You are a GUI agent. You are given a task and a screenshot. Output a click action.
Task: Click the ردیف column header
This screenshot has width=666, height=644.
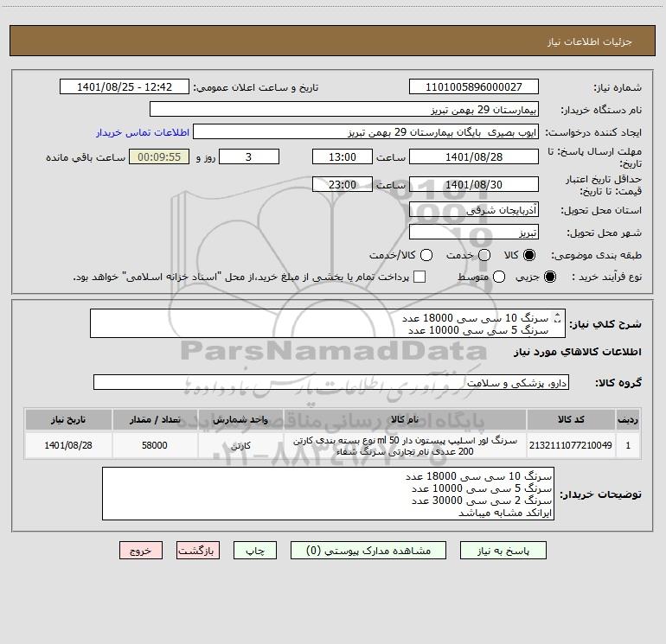(628, 419)
